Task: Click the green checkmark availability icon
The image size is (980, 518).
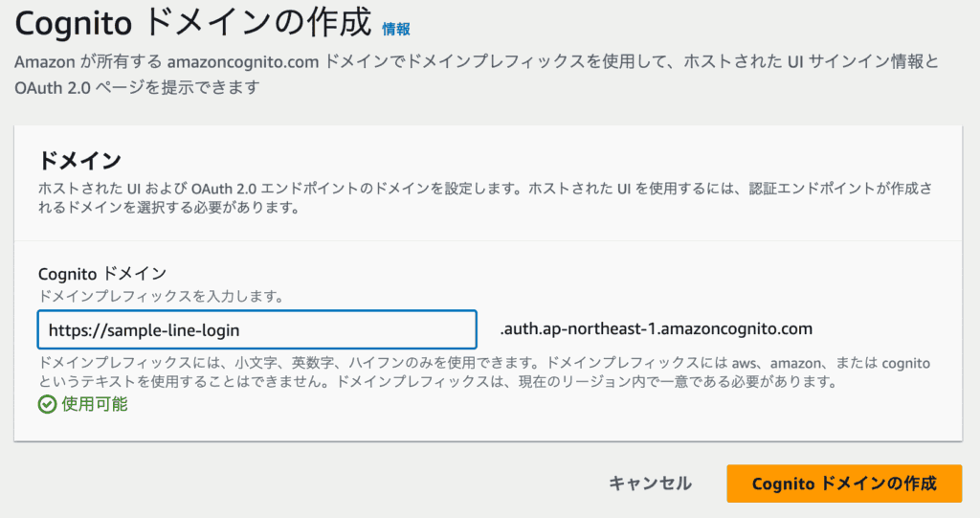Action: (x=48, y=404)
